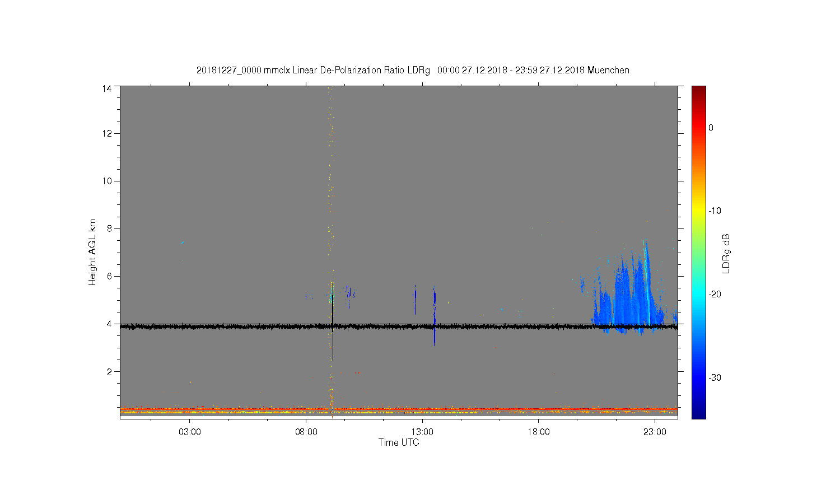The height and width of the screenshot is (504, 840).
Task: Click the colorbar tick label '-20'
Action: click(715, 294)
